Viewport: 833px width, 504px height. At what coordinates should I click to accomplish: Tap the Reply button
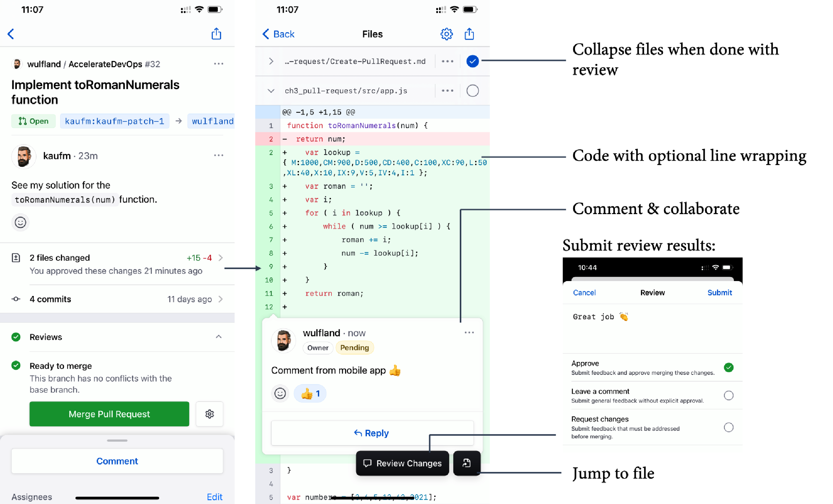click(x=372, y=433)
